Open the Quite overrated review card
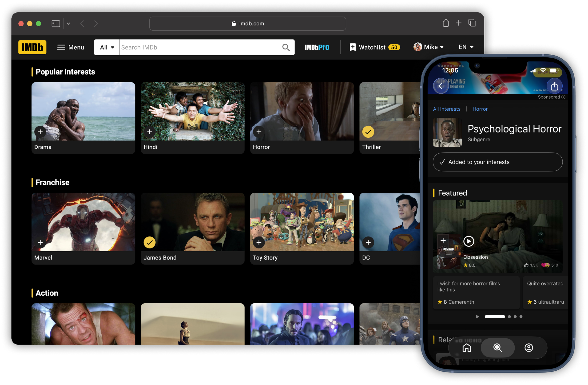588x385 pixels. coord(545,293)
